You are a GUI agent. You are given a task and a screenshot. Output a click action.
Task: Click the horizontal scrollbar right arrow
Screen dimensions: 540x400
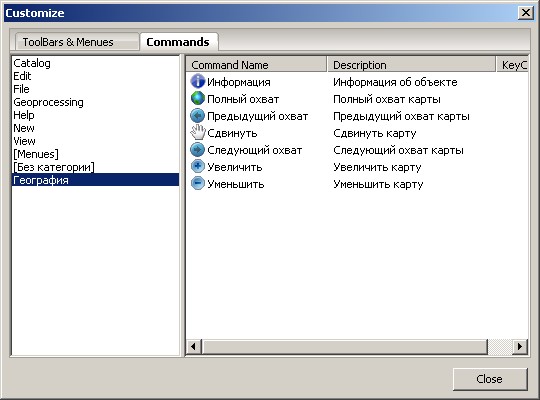(x=519, y=346)
